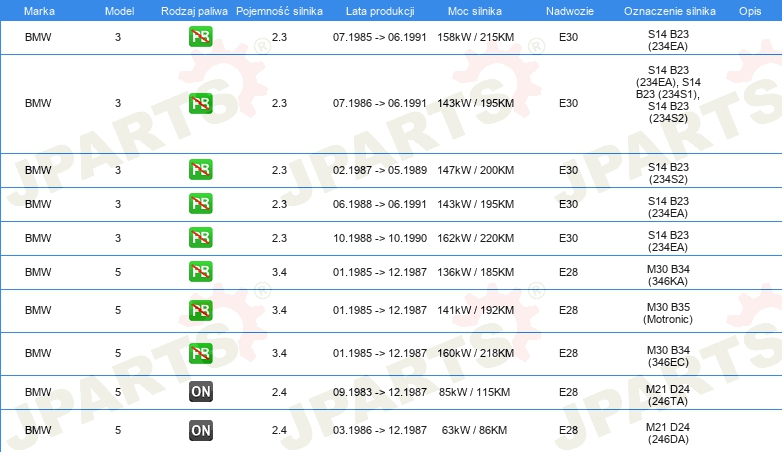
Task: Click engine code M21 D24 (246DA)
Action: click(x=668, y=433)
